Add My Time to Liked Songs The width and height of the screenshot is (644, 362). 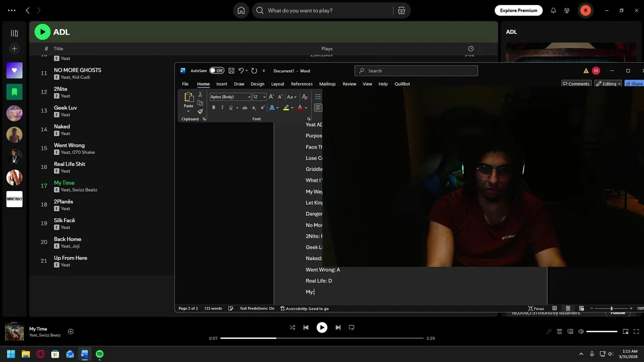tap(71, 331)
